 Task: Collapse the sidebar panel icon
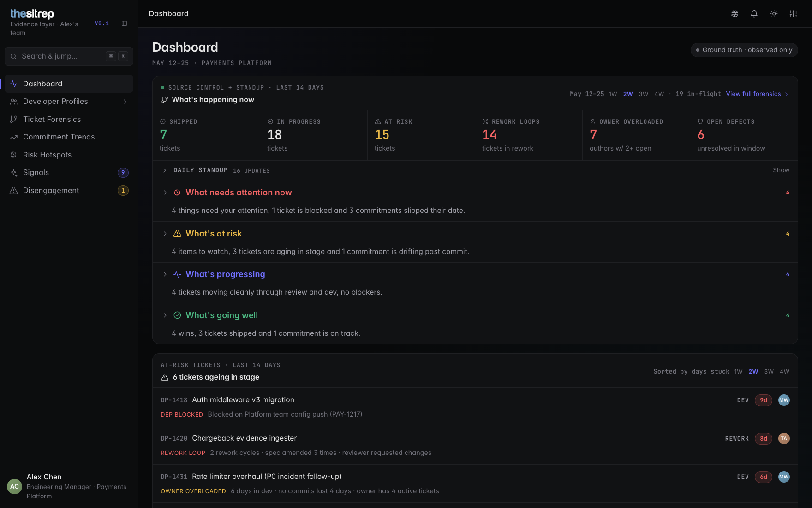tap(124, 24)
